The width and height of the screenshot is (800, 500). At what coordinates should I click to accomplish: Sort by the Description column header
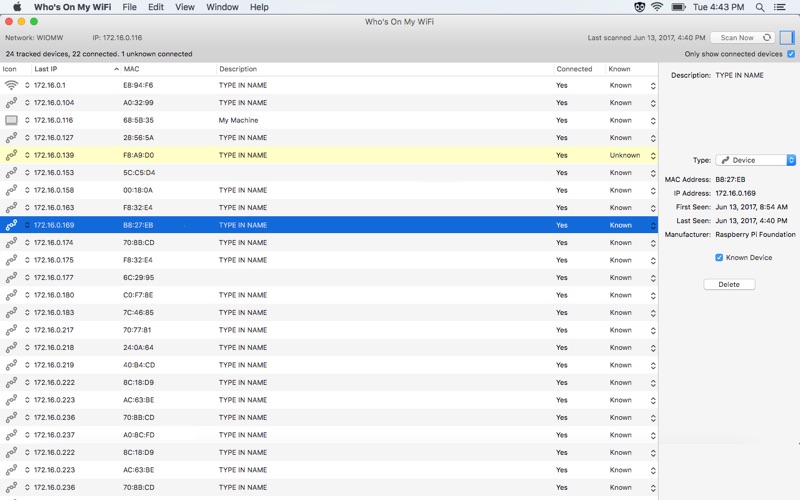(385, 69)
